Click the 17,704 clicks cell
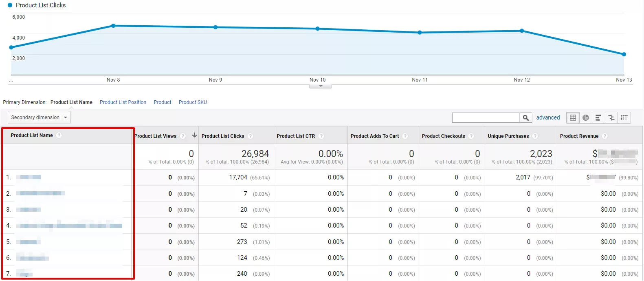Image resolution: width=644 pixels, height=281 pixels. (238, 177)
